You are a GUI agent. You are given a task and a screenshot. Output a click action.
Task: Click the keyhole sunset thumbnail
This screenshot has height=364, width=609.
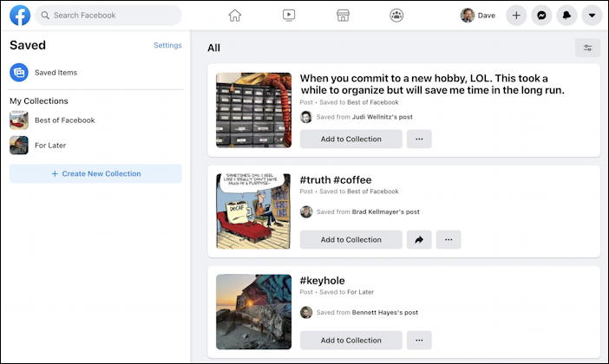click(253, 312)
